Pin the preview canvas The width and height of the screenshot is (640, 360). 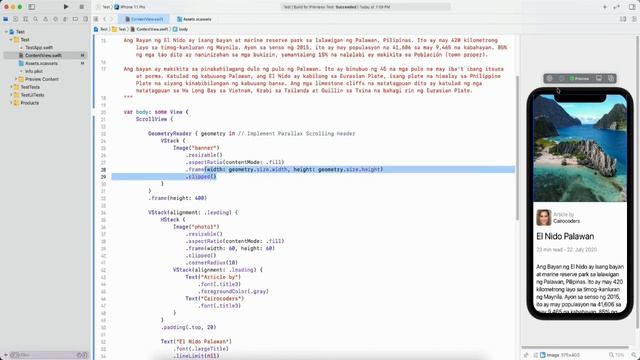click(x=526, y=355)
